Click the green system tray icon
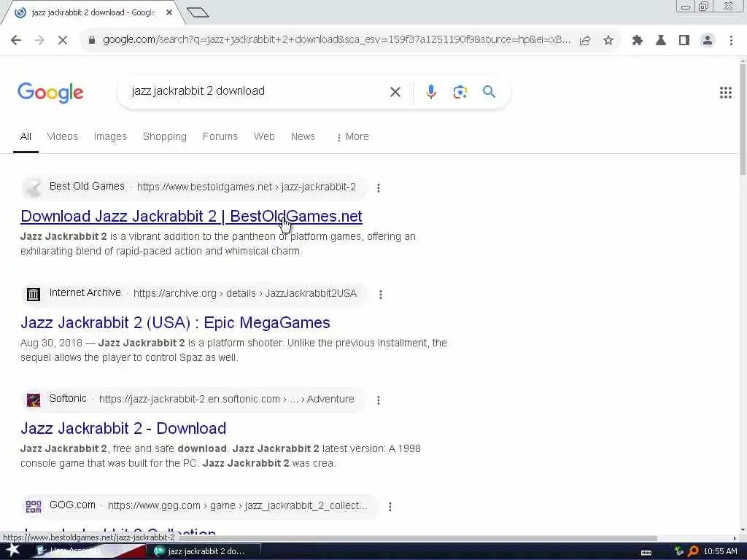The height and width of the screenshot is (560, 747). point(679,551)
